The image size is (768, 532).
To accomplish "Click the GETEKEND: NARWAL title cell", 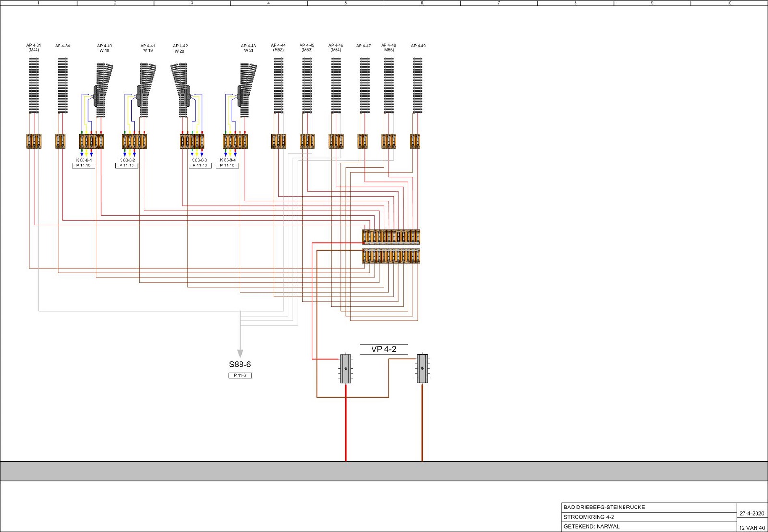I will pyautogui.click(x=649, y=527).
